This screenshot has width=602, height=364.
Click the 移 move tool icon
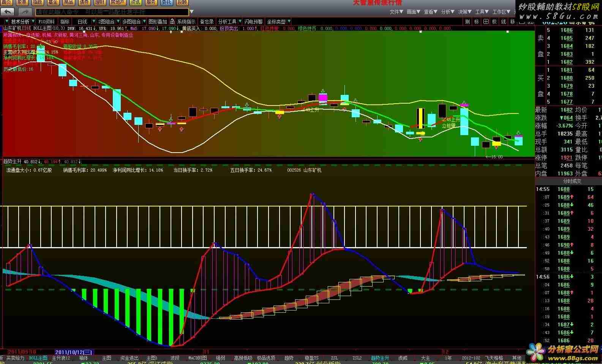click(513, 22)
